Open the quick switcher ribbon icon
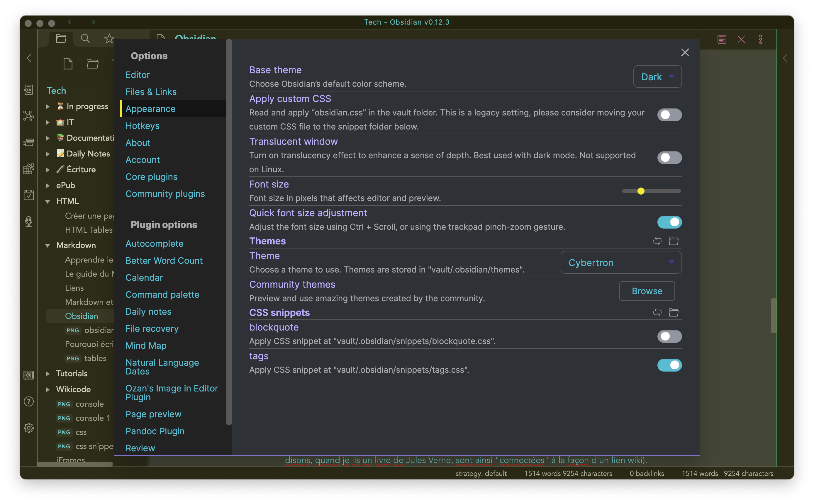814x504 pixels. pos(29,89)
